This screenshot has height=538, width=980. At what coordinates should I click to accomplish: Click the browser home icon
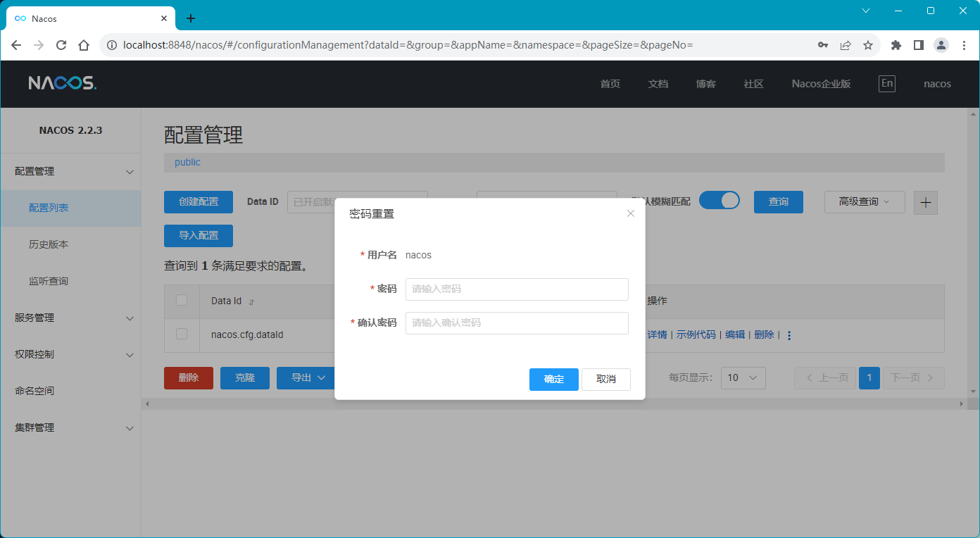tap(84, 45)
